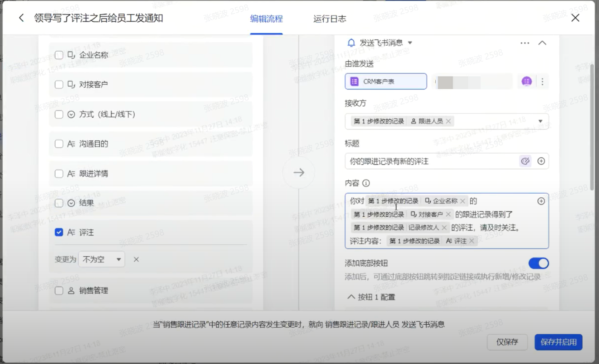Click the title field 你的跟进记录有新的评注
Viewport: 599px width, 364px height.
[x=431, y=161]
